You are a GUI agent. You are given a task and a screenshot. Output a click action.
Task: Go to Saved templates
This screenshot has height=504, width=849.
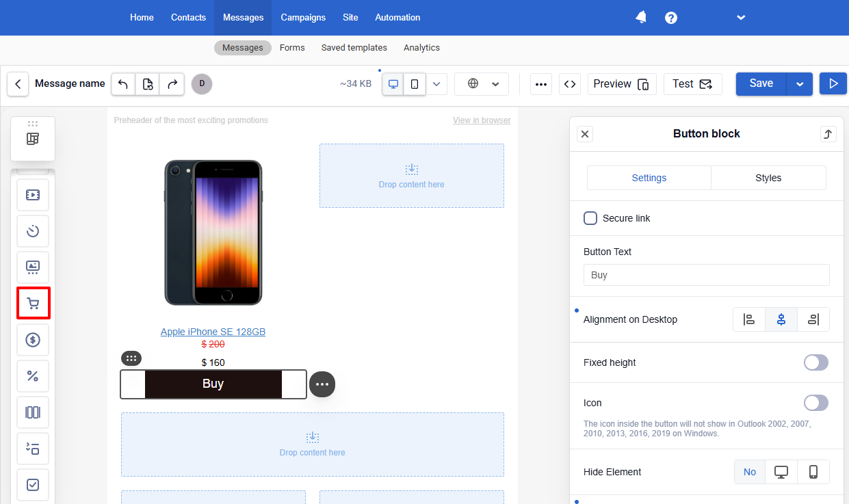coord(354,48)
